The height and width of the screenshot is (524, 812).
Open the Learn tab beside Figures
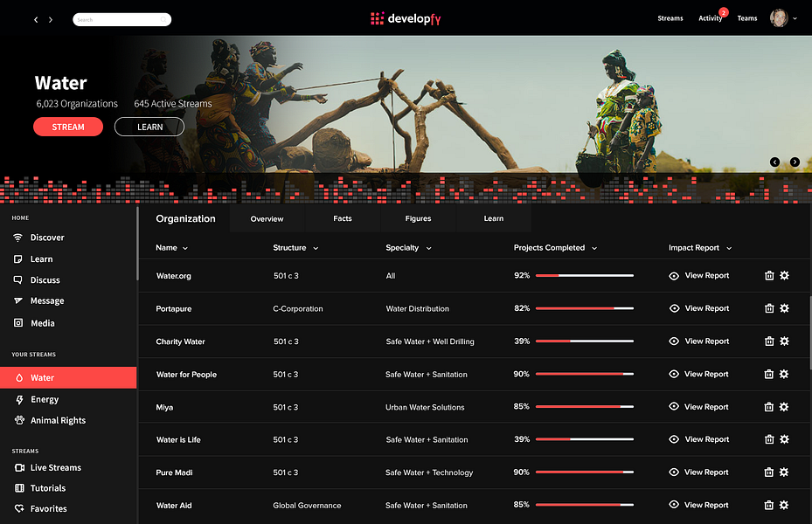click(494, 219)
